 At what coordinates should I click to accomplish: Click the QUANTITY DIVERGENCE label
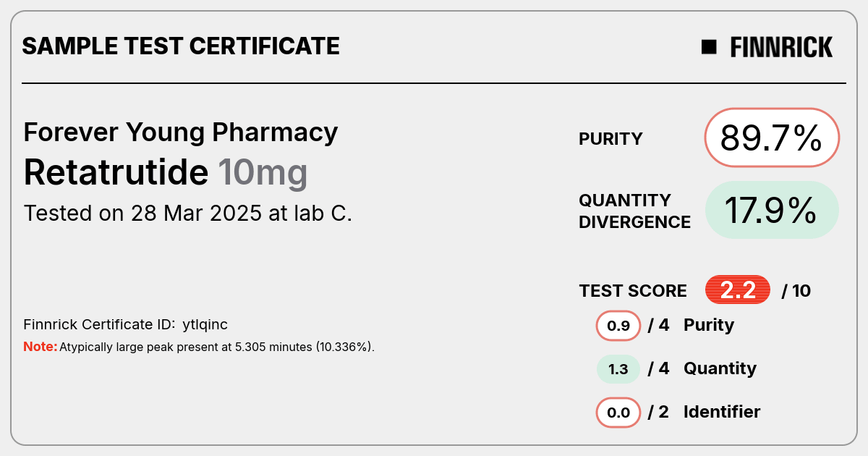tap(635, 211)
